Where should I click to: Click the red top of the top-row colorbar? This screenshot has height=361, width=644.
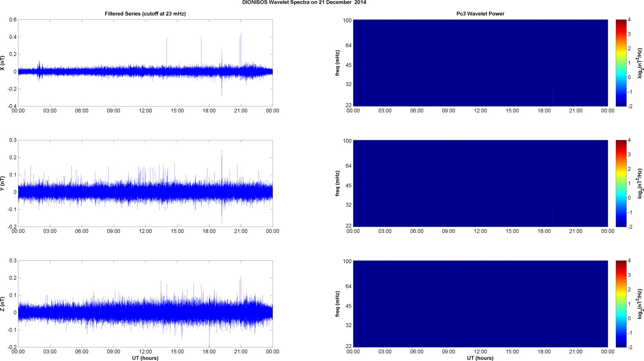click(621, 22)
